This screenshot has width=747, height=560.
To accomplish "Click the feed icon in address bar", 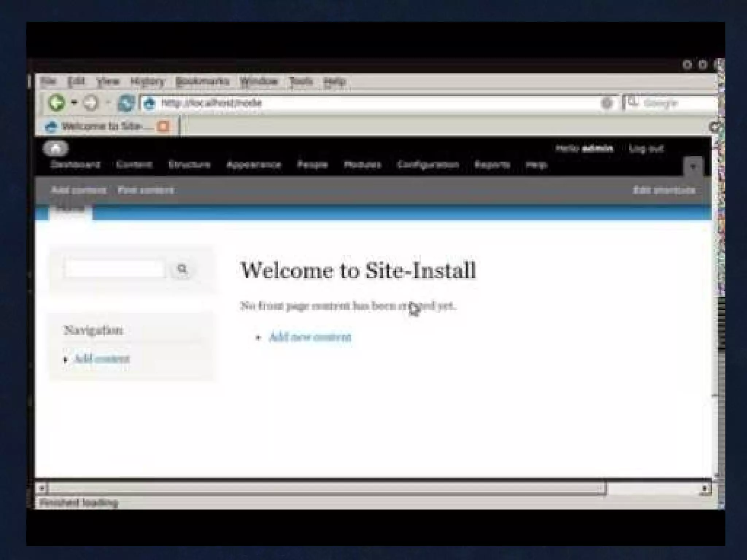I will 607,103.
